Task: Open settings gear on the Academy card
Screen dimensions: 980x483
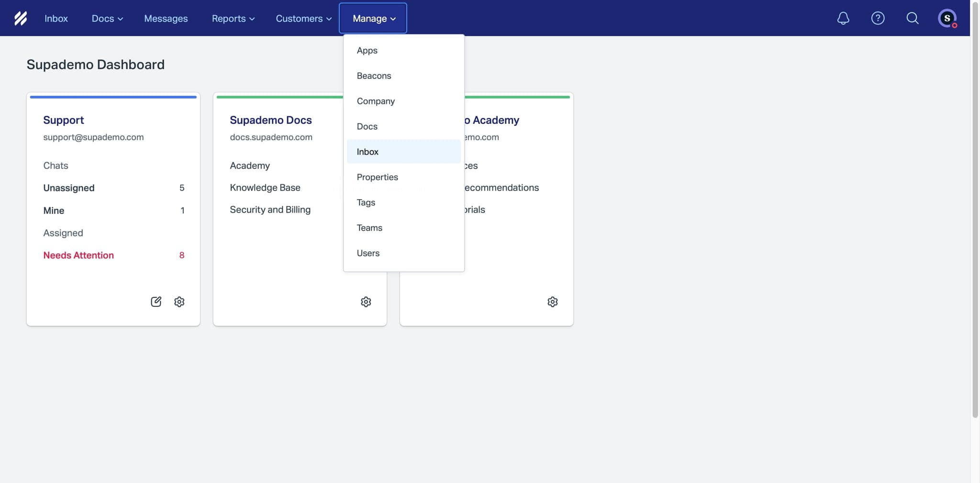Action: tap(553, 302)
